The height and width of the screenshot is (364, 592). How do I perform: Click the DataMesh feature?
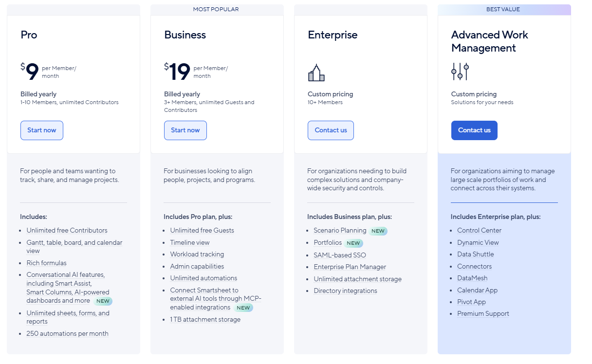pos(472,278)
